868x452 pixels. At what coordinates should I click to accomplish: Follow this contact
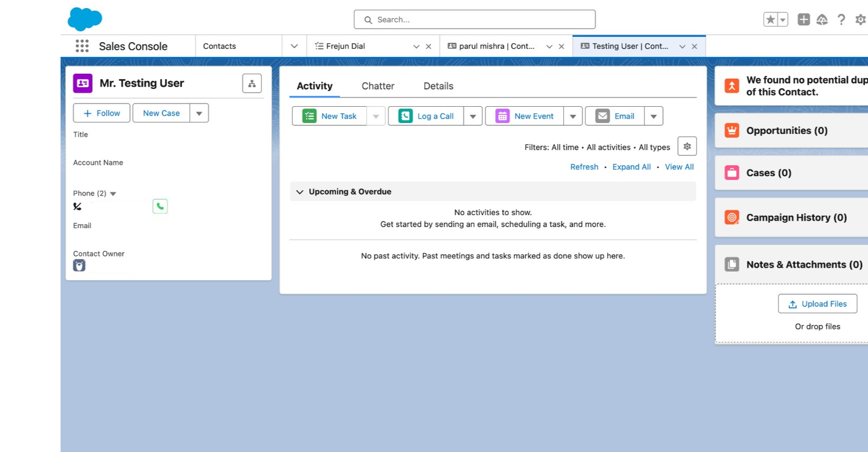[x=101, y=113]
